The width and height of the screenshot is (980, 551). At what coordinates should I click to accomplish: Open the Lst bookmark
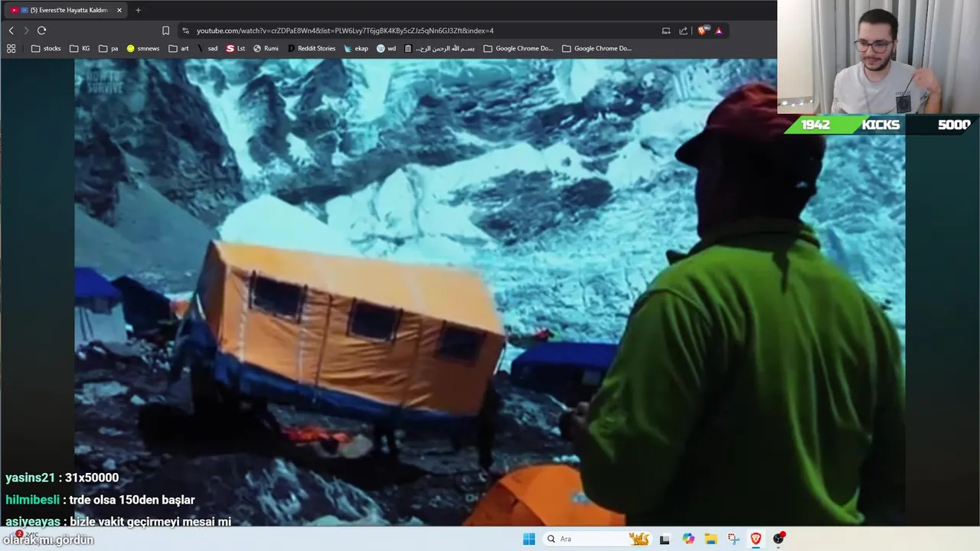236,48
